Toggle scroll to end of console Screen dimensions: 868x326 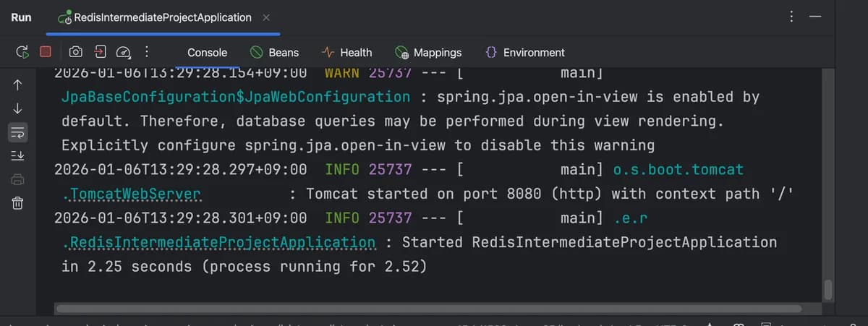18,155
